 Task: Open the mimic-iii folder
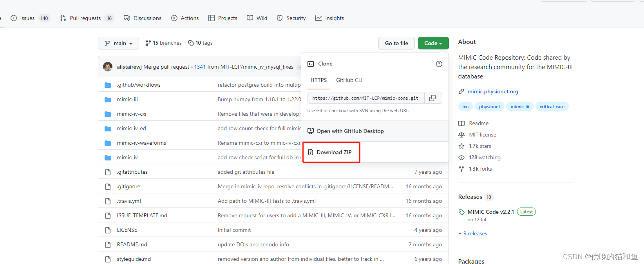(127, 99)
